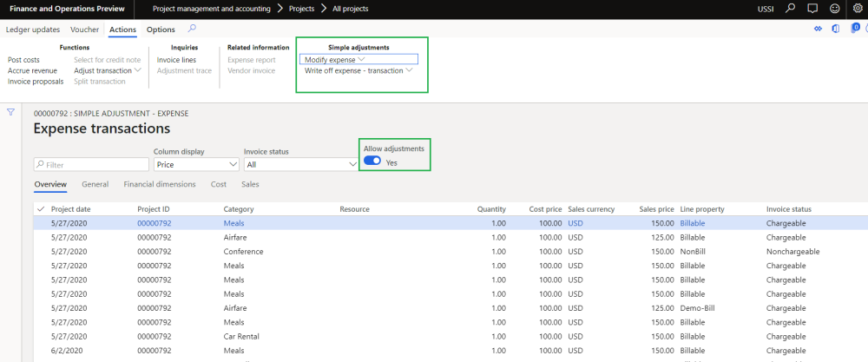Switch to the Ledger updates tab
The width and height of the screenshot is (868, 362).
[x=33, y=30]
